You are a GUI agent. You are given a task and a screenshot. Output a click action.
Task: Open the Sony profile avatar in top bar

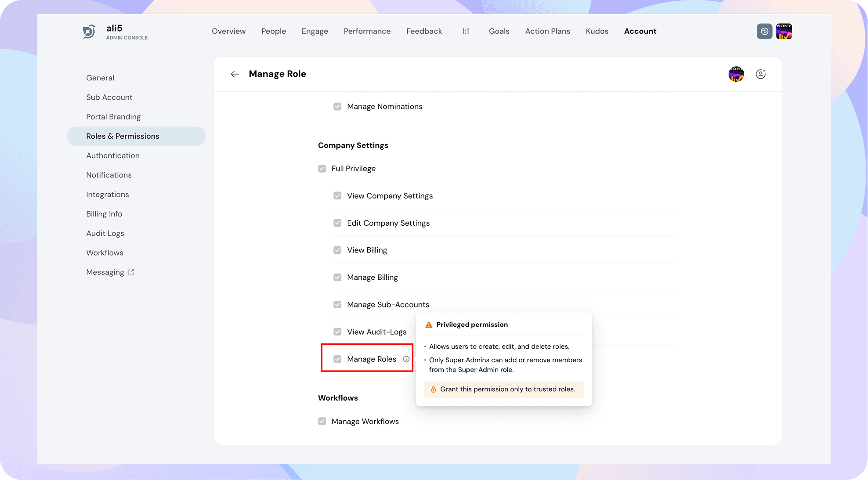784,31
